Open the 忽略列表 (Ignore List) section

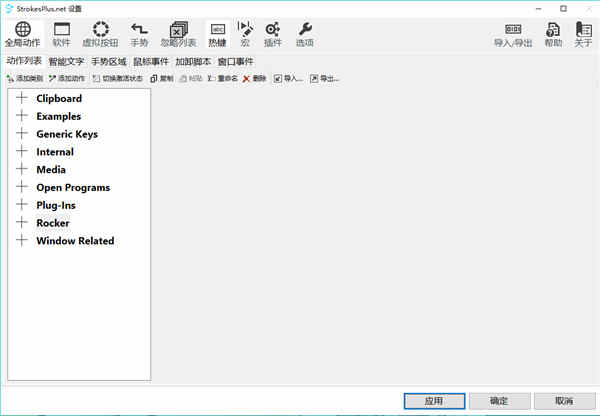pyautogui.click(x=178, y=34)
